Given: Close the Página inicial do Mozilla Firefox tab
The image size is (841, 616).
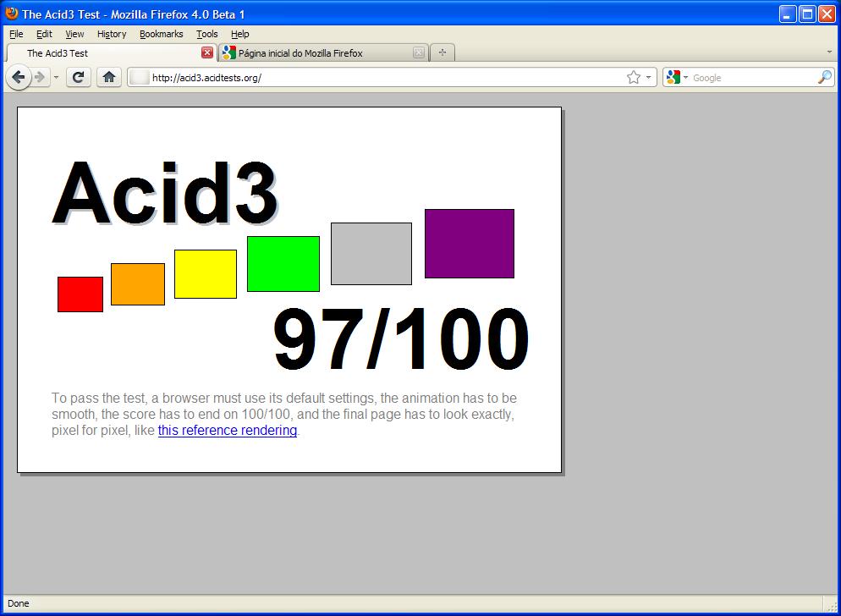Looking at the screenshot, I should pos(419,52).
